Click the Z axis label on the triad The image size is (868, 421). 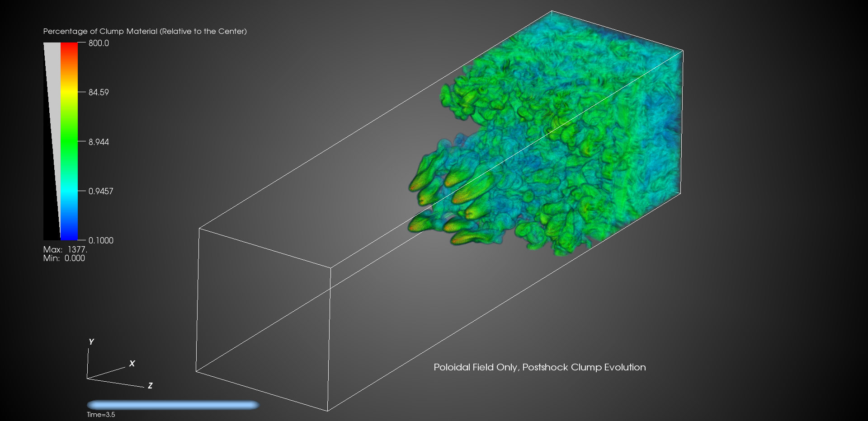pos(150,386)
